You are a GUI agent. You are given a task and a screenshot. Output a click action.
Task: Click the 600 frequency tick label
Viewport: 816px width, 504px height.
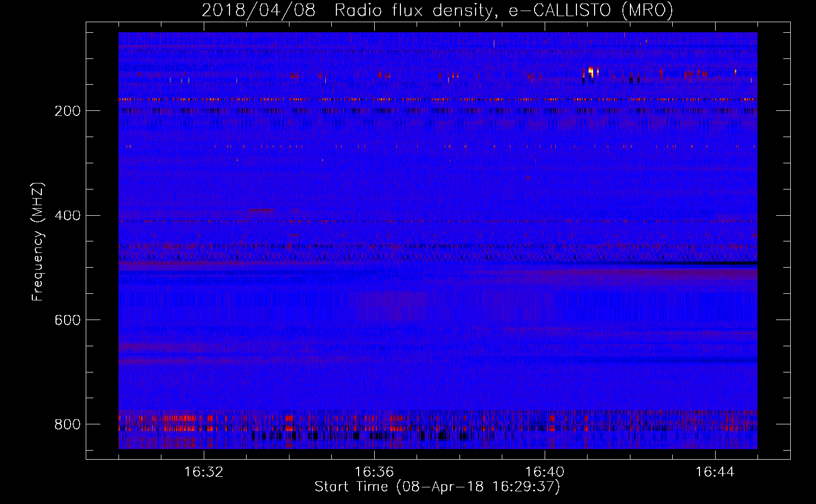click(68, 320)
